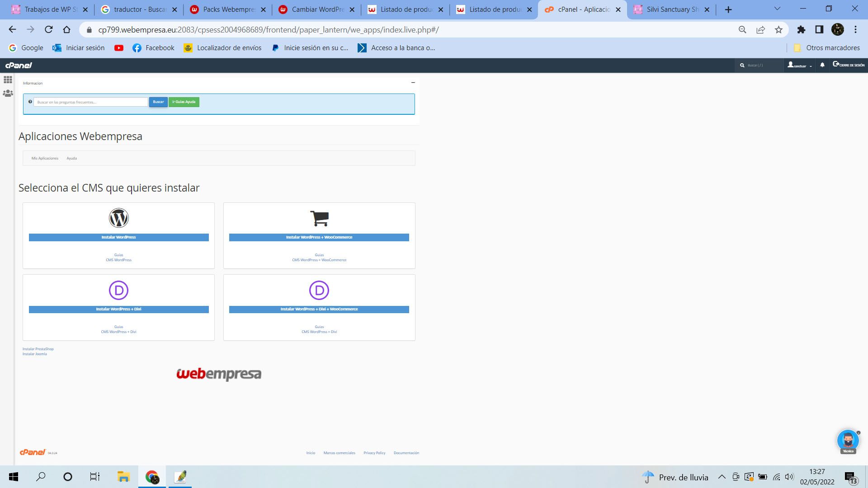The height and width of the screenshot is (488, 868).
Task: Click the Webempresa logo
Action: coord(219,374)
